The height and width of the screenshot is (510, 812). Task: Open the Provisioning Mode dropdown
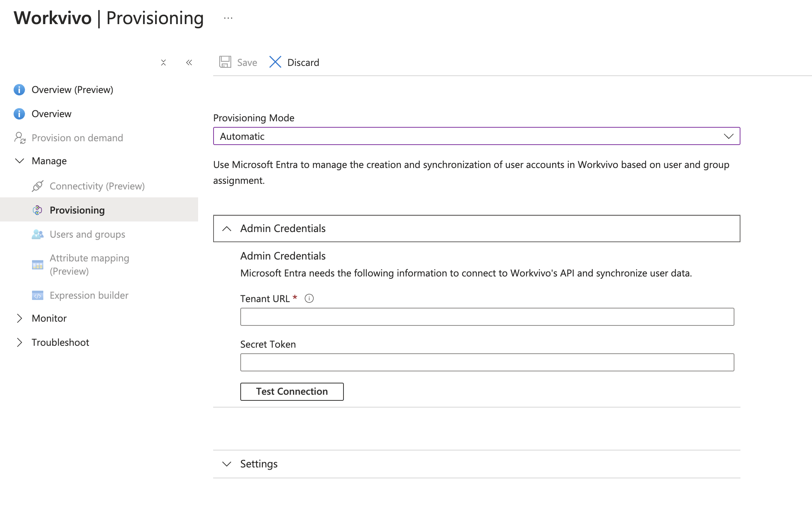476,136
